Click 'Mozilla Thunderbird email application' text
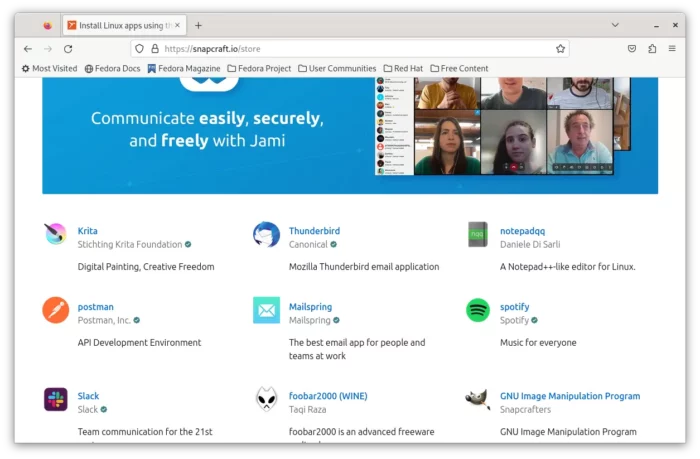 point(364,267)
